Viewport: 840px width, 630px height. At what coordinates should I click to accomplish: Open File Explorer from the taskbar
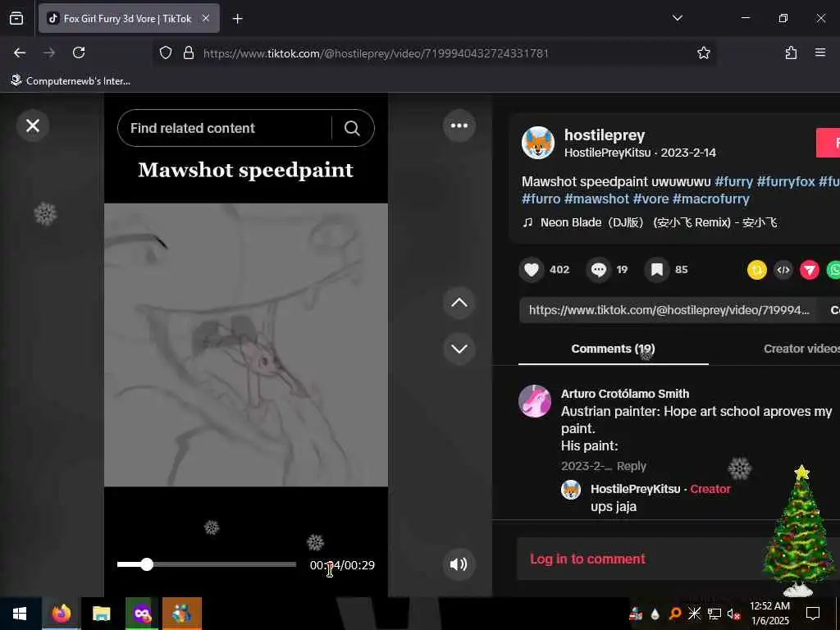[x=101, y=614]
